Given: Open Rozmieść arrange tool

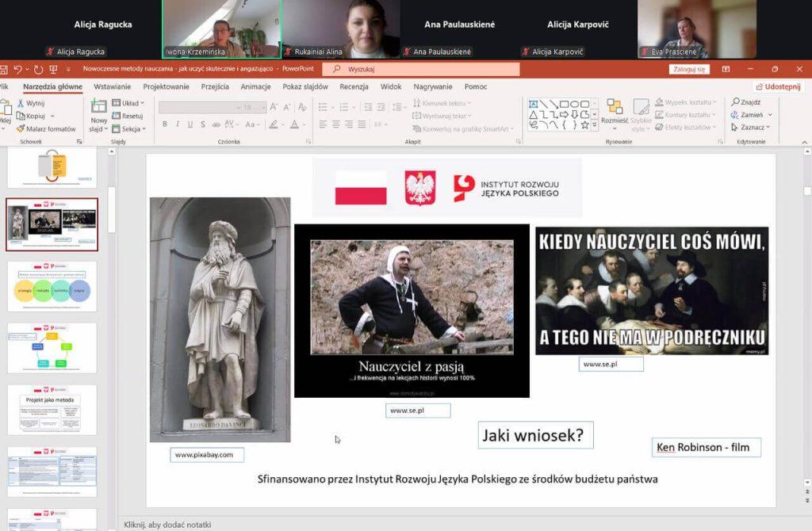Looking at the screenshot, I should tap(615, 107).
